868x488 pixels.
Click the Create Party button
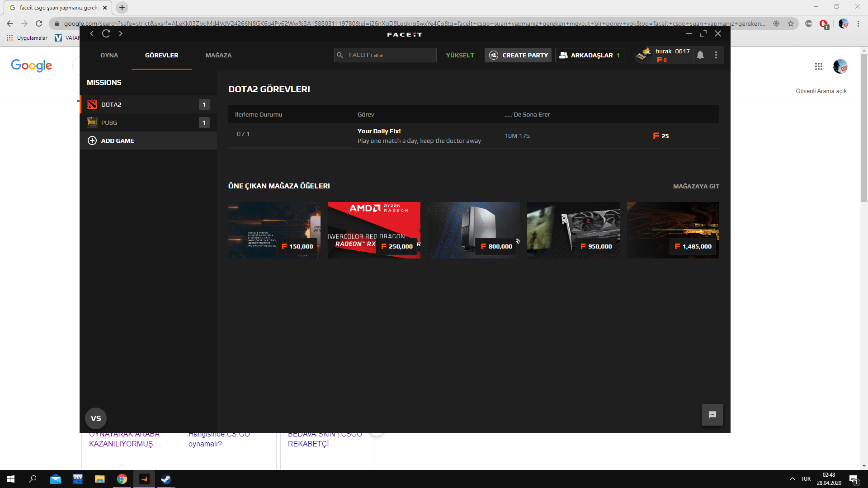click(518, 55)
